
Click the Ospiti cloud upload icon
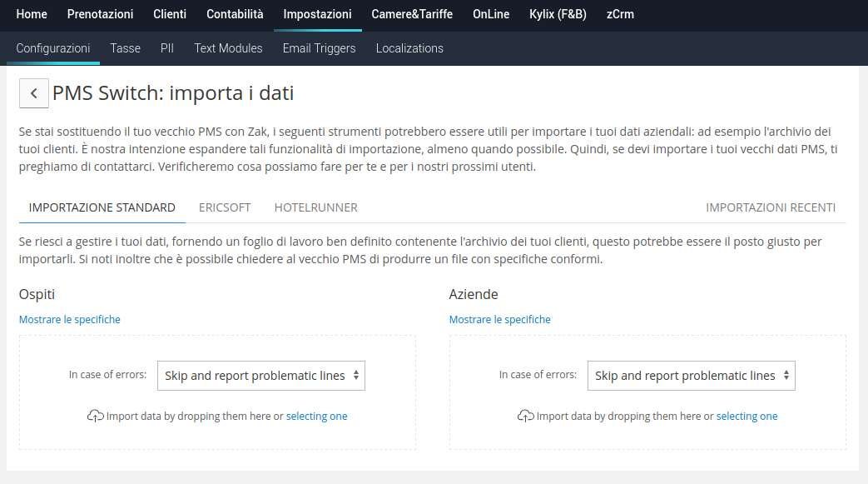[x=95, y=416]
